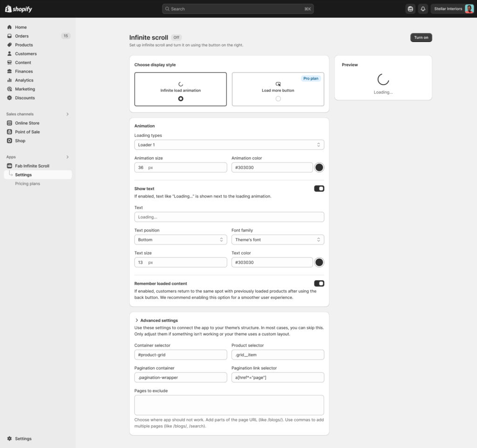
Task: Click the Analytics bar chart icon
Action: tap(9, 80)
